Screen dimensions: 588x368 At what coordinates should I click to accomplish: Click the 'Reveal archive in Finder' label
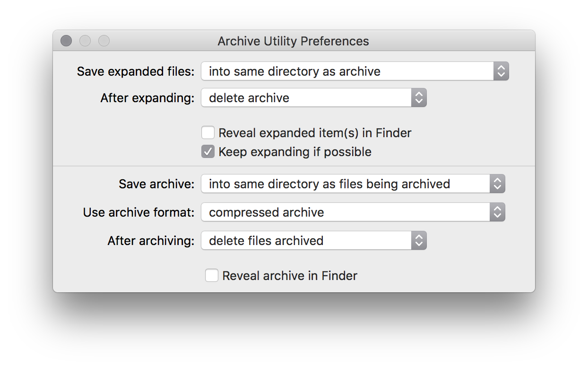point(290,276)
